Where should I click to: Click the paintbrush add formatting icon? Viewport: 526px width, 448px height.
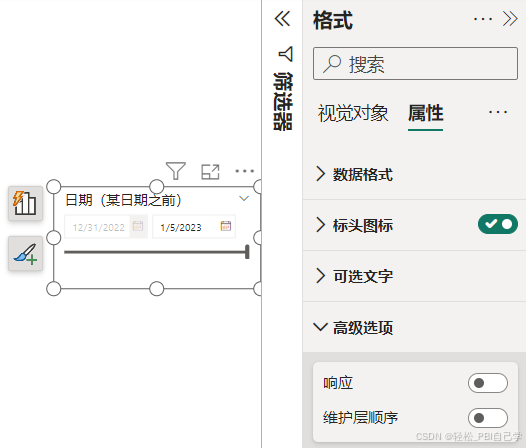(x=25, y=253)
